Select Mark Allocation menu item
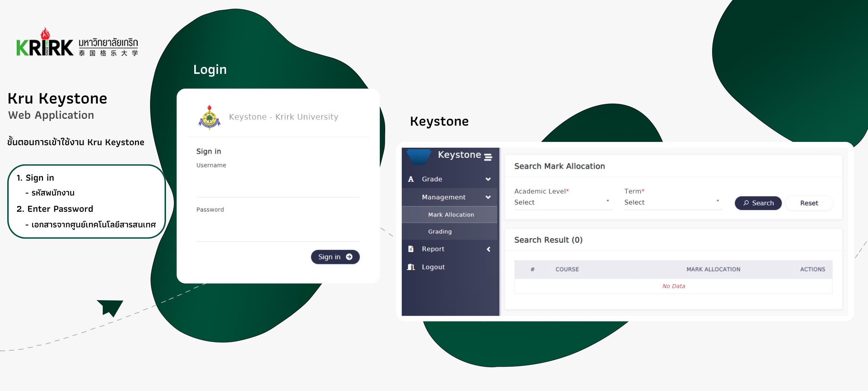 pos(451,215)
